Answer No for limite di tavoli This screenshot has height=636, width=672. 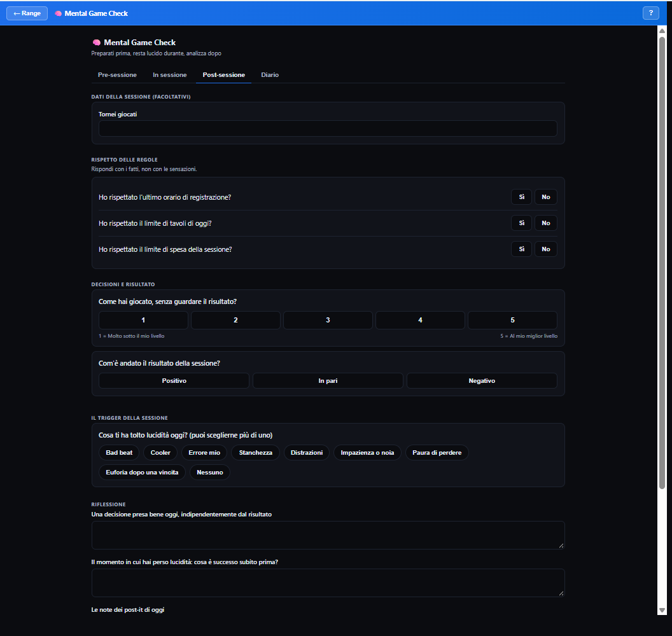coord(545,223)
